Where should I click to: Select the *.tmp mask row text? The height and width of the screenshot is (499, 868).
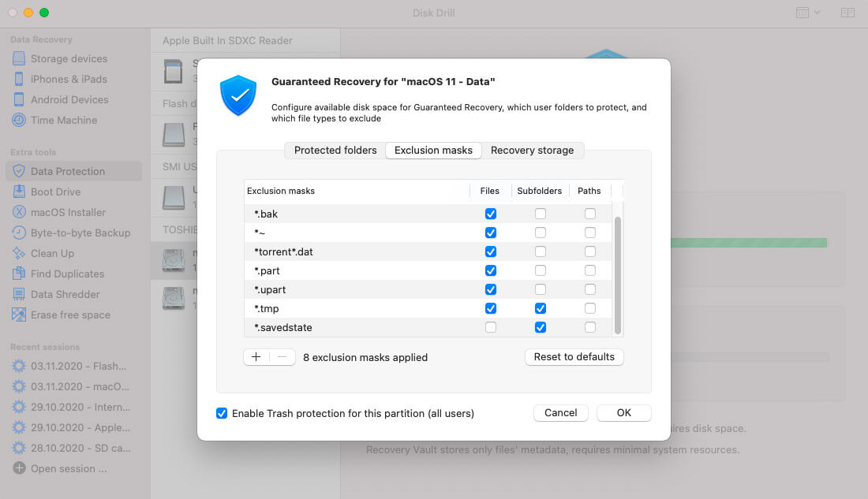(x=266, y=309)
